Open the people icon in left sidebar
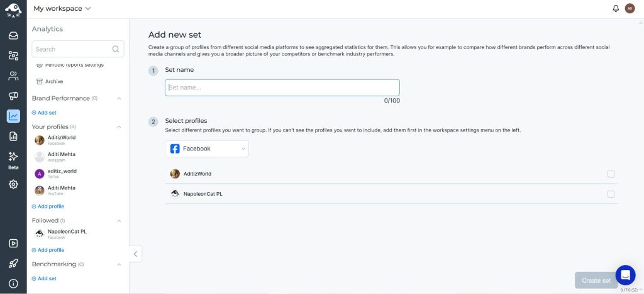644x294 pixels. pyautogui.click(x=13, y=76)
